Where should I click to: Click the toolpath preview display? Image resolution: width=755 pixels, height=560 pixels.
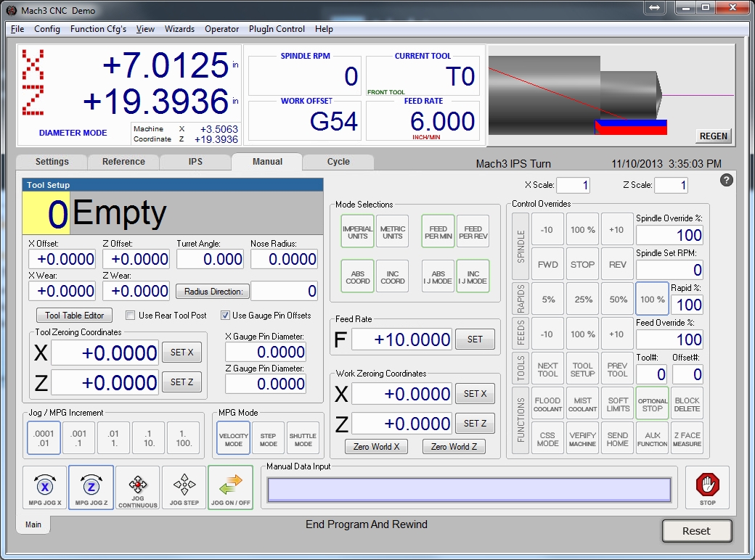611,95
